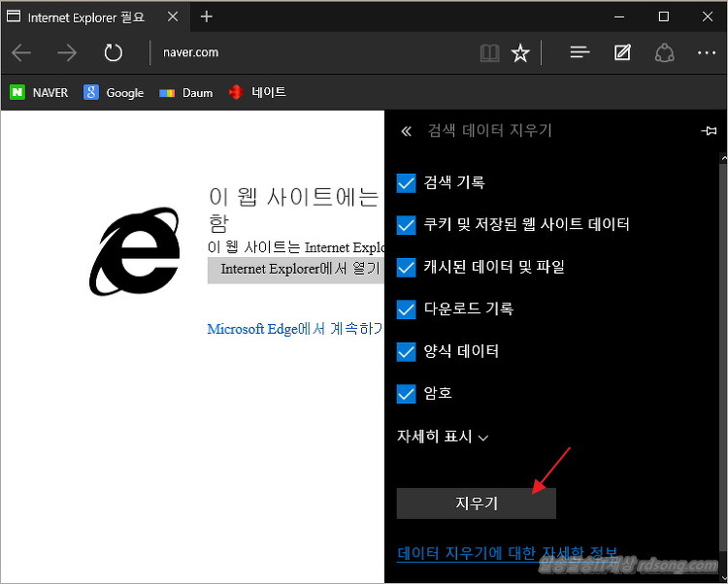Image resolution: width=728 pixels, height=584 pixels.
Task: Toggle 쿠키 및 저장된 웹 사이트 데이터 checkbox
Action: point(407,225)
